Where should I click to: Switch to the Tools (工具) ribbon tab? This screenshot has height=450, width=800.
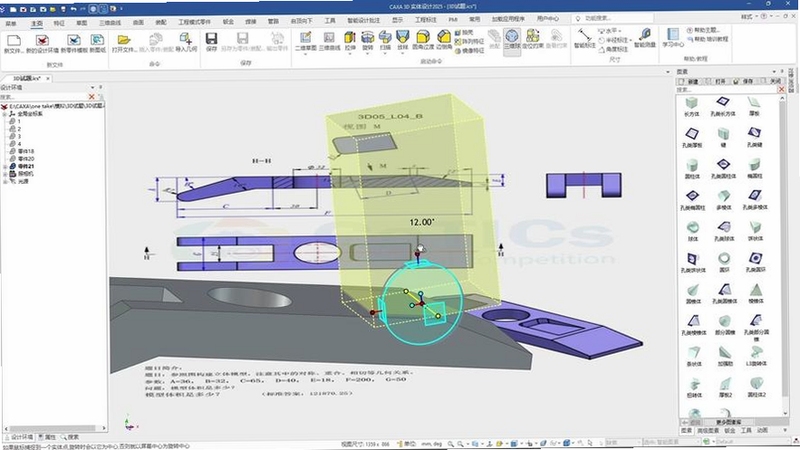[330, 21]
